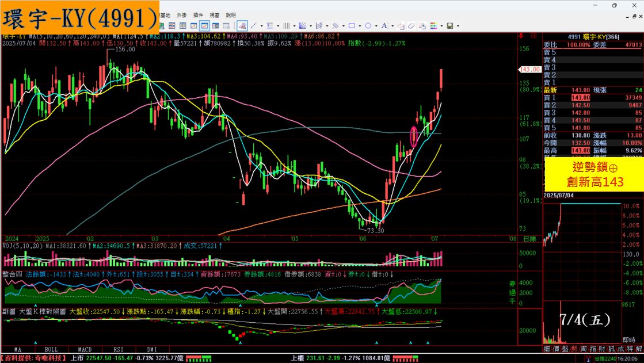
Task: Select the trend line drawing tool
Action: click(253, 26)
